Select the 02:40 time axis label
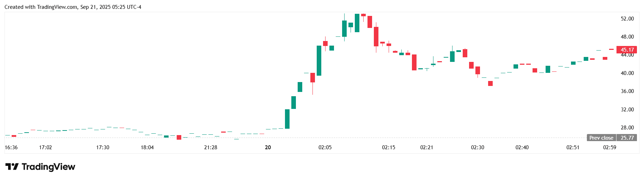 [x=522, y=147]
